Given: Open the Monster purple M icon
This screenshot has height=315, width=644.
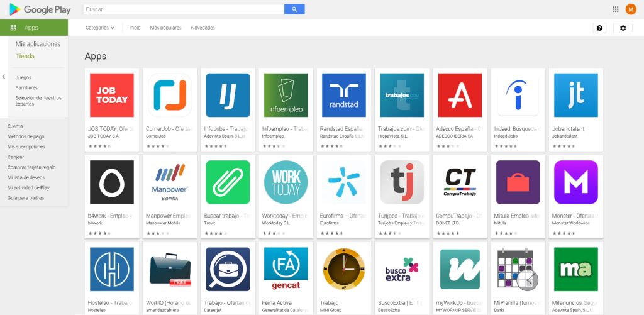Looking at the screenshot, I should tap(575, 182).
